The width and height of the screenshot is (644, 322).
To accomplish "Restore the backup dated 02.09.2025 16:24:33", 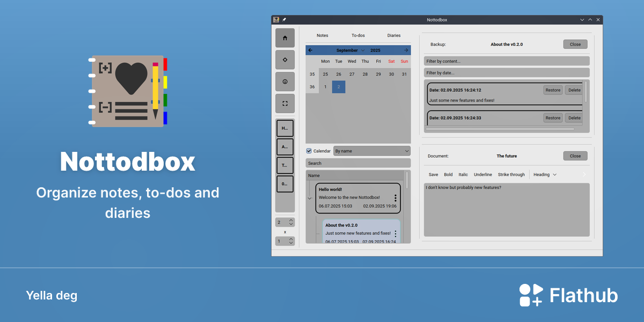I will click(x=553, y=118).
